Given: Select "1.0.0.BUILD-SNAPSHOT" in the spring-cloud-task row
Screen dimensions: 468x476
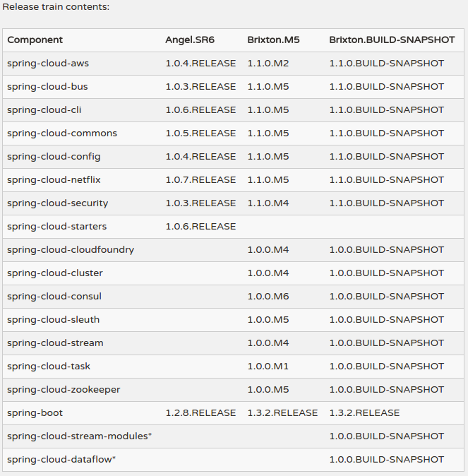Looking at the screenshot, I should pos(387,366).
